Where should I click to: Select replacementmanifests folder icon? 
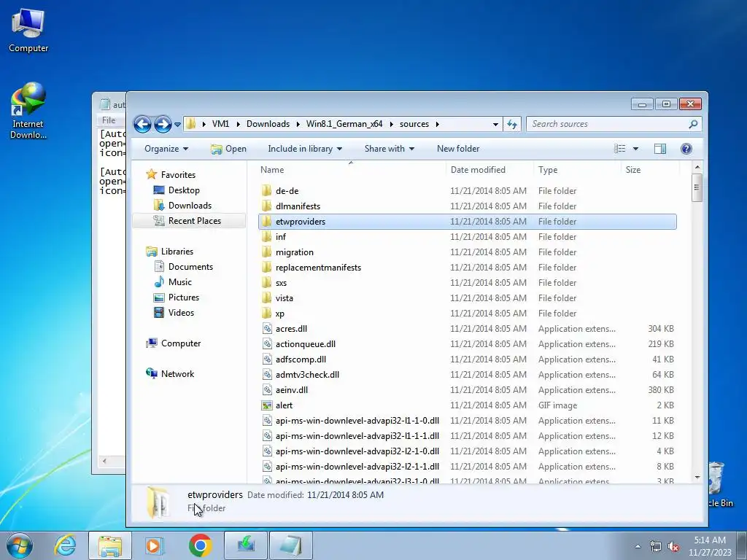(267, 267)
